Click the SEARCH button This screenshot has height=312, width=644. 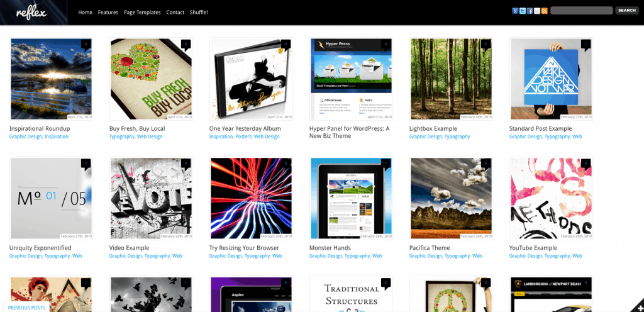627,11
